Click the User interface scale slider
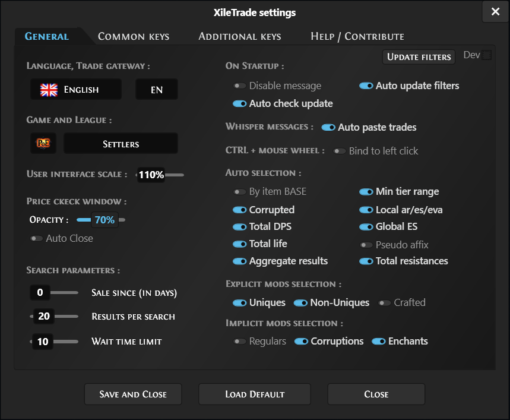 pos(160,175)
